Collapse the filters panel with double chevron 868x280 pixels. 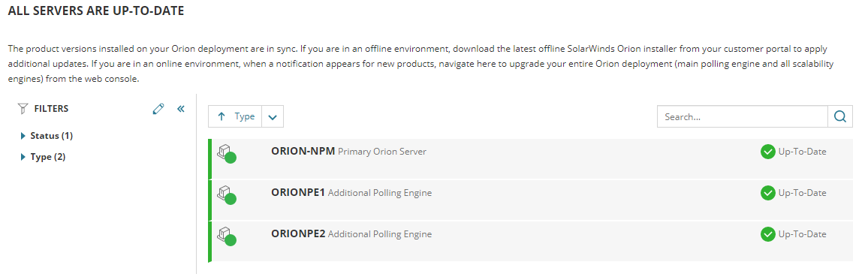(180, 109)
